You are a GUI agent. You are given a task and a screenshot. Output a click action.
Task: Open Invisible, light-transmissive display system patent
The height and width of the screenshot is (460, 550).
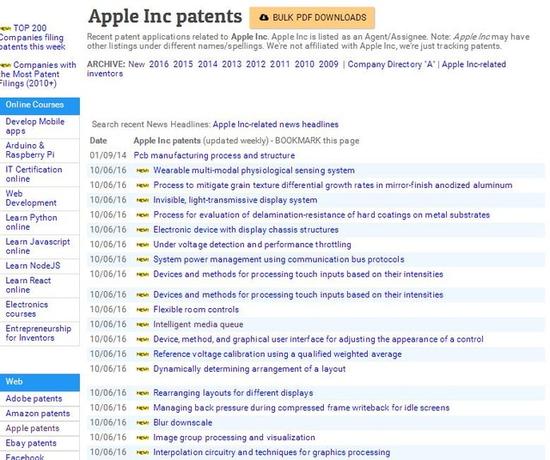point(235,200)
